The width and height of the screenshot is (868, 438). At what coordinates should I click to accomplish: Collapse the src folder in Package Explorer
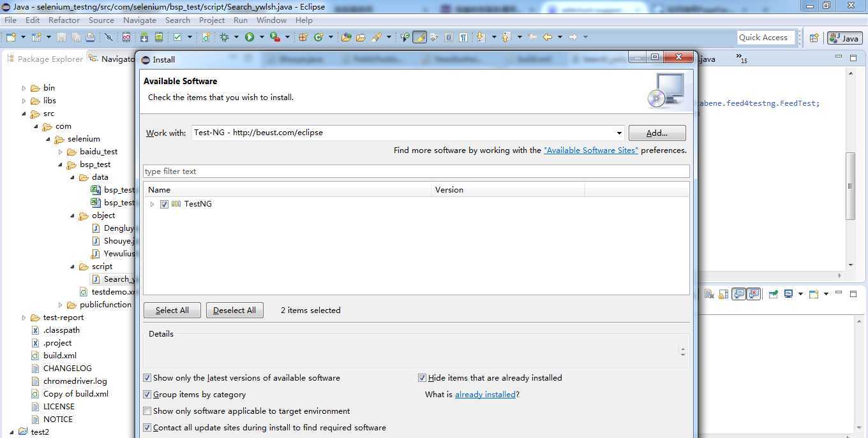[24, 113]
